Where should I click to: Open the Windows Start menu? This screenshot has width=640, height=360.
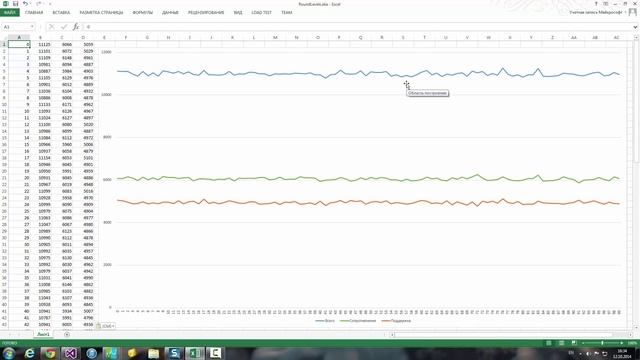(x=9, y=353)
